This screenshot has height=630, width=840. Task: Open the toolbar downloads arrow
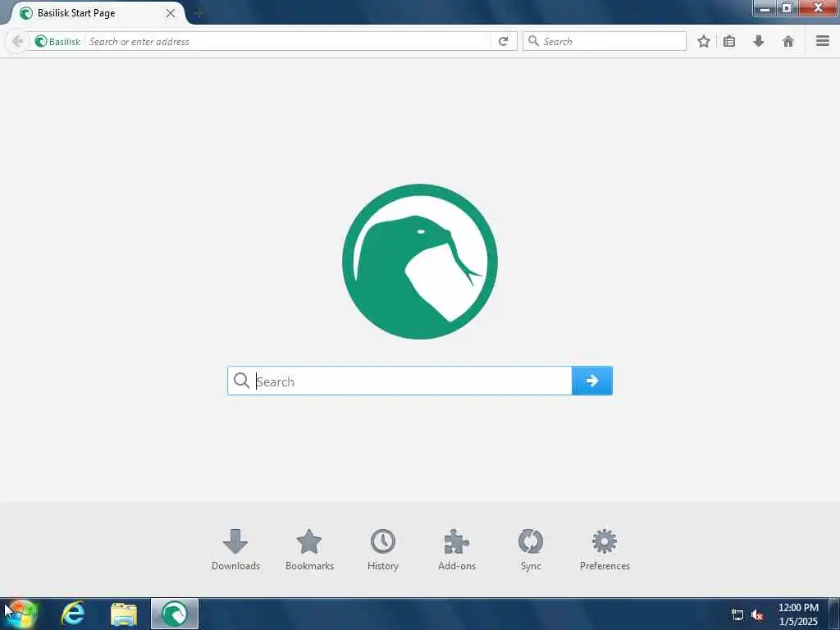759,41
